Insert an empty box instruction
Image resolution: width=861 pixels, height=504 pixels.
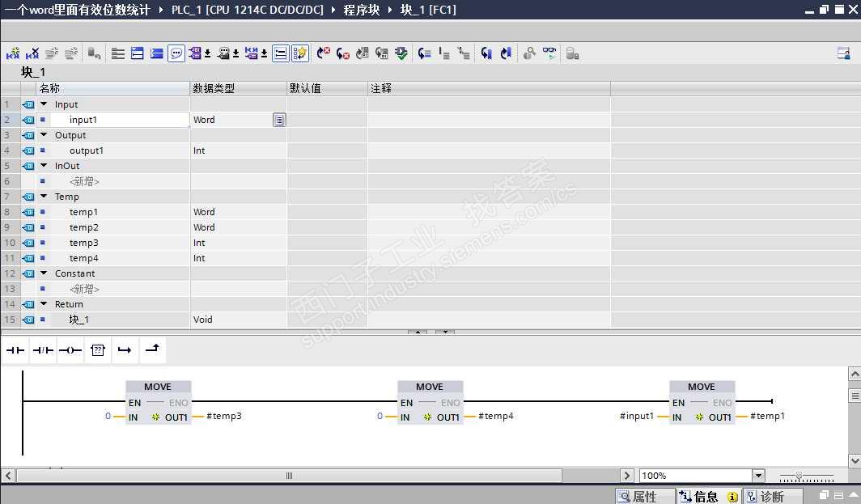pos(98,350)
